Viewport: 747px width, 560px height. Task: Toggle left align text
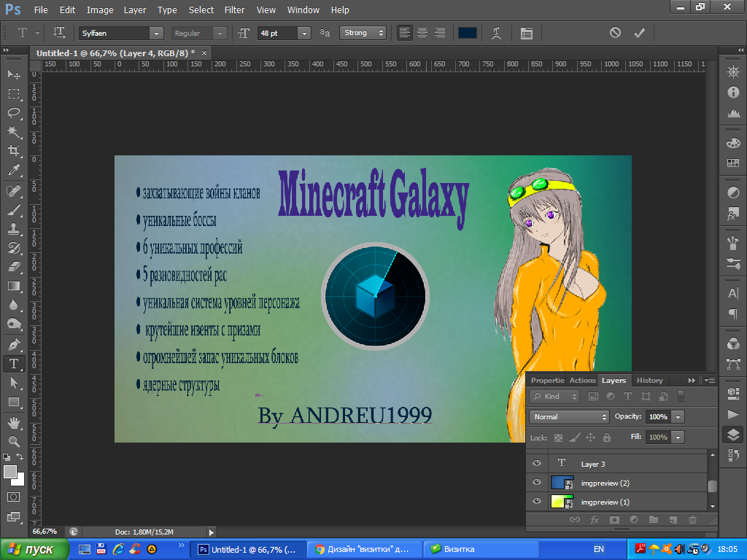[404, 33]
